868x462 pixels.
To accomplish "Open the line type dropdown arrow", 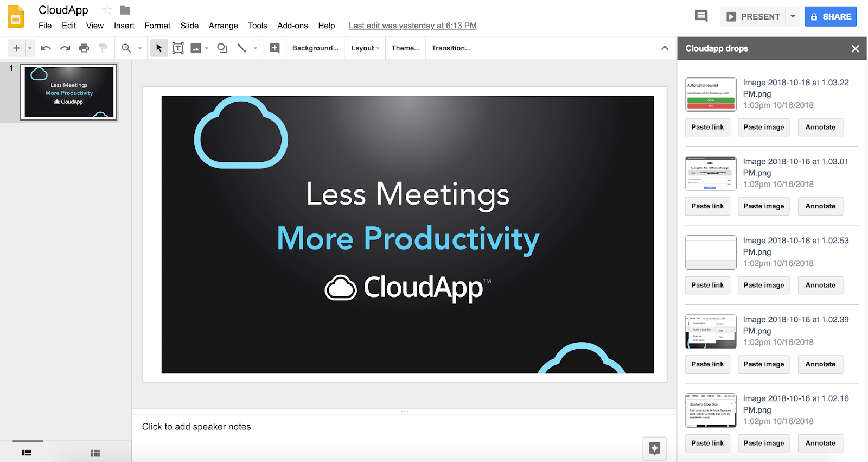I will 255,48.
